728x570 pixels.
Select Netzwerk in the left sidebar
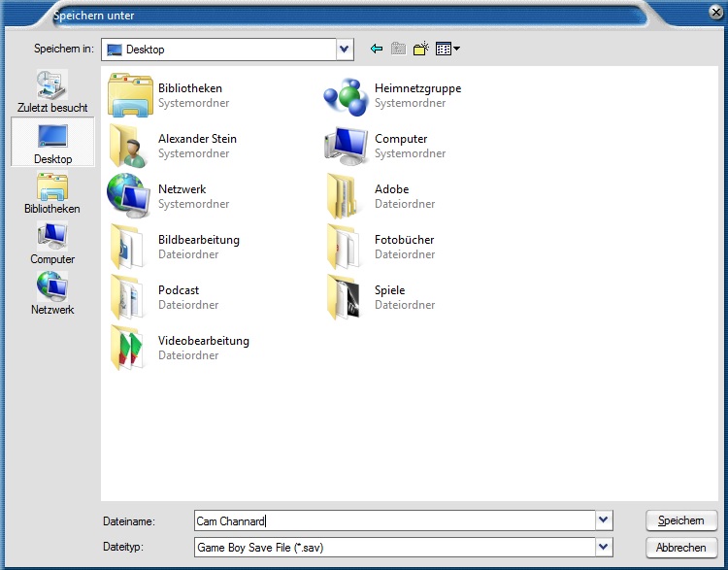(52, 294)
